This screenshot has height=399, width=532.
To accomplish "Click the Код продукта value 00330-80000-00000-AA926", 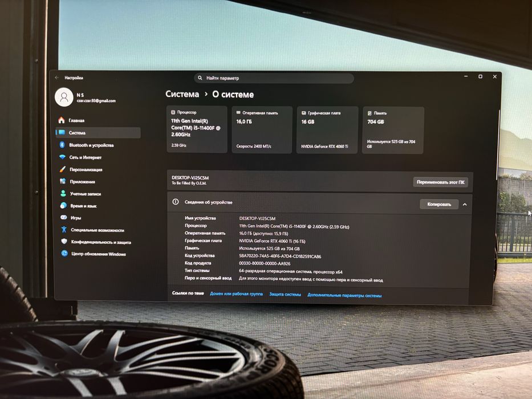I will [x=265, y=263].
